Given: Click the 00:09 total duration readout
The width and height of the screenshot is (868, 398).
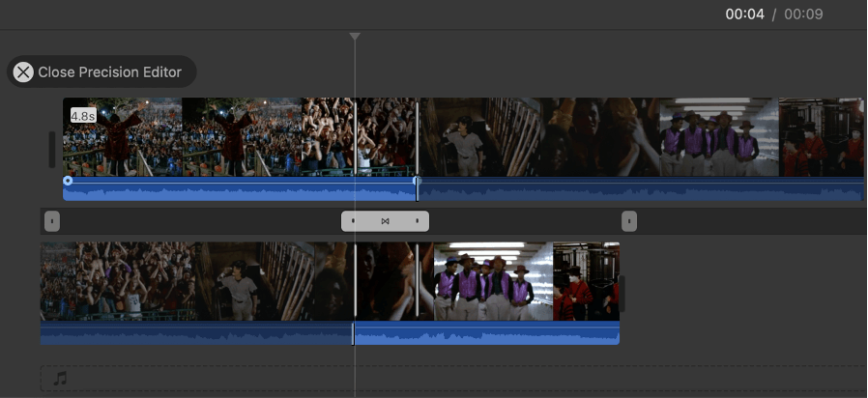Looking at the screenshot, I should [x=803, y=14].
